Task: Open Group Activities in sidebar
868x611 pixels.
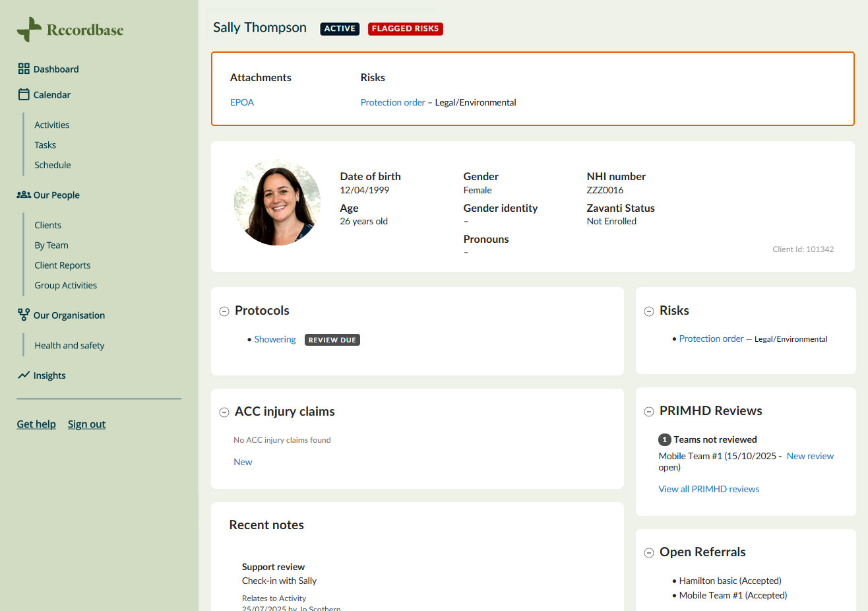Action: [x=66, y=285]
